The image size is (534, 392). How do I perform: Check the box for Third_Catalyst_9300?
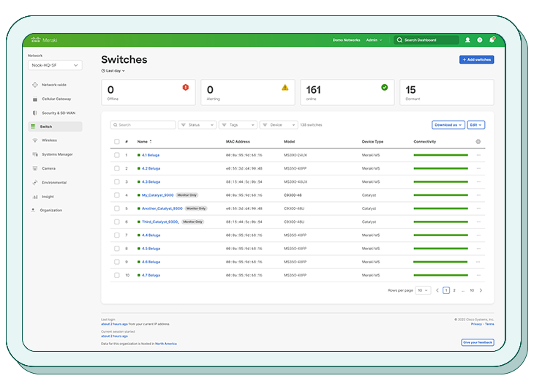pos(117,222)
